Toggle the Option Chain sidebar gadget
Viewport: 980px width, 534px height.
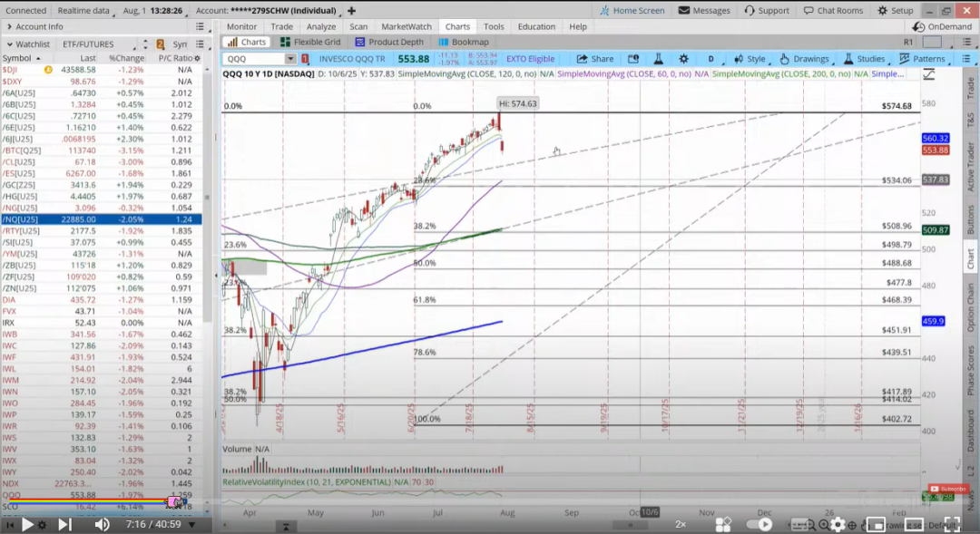pyautogui.click(x=971, y=308)
